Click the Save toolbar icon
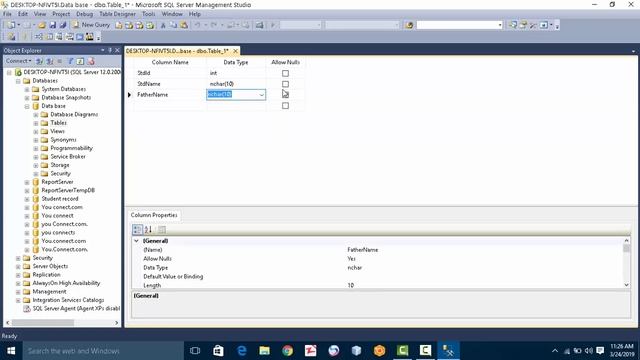This screenshot has width=640, height=360. tap(53, 25)
